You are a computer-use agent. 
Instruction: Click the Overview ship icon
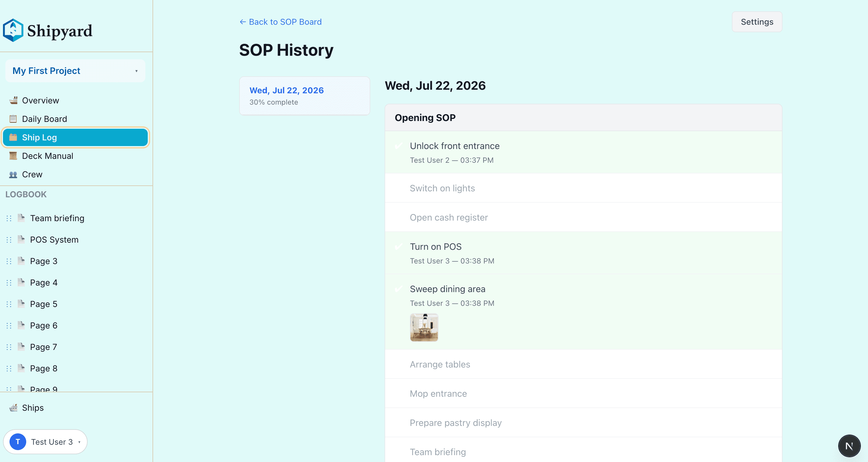click(x=13, y=100)
